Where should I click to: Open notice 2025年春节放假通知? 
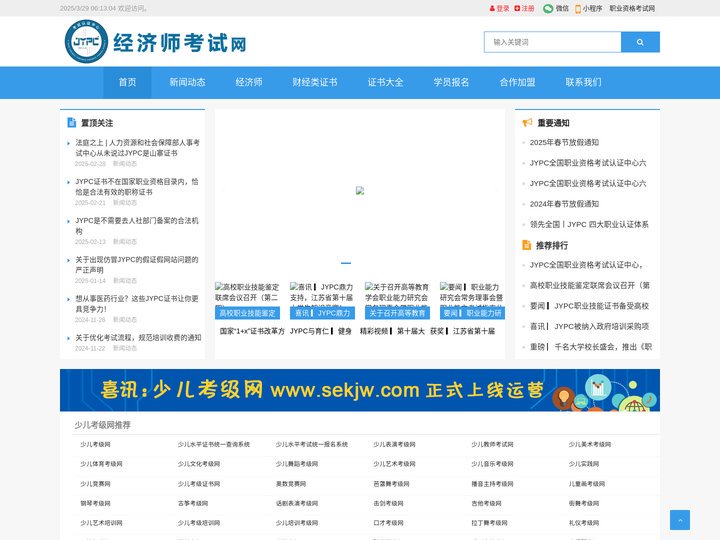coord(564,142)
